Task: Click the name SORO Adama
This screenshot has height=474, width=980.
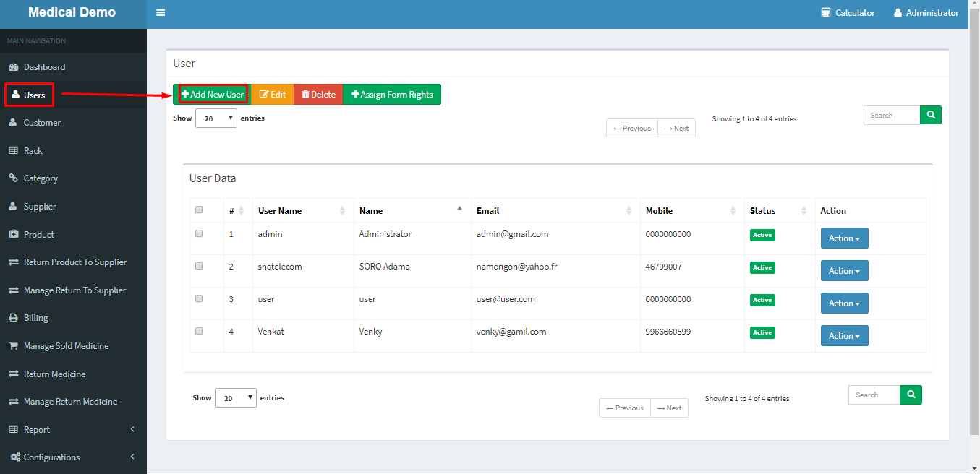Action: (x=385, y=267)
